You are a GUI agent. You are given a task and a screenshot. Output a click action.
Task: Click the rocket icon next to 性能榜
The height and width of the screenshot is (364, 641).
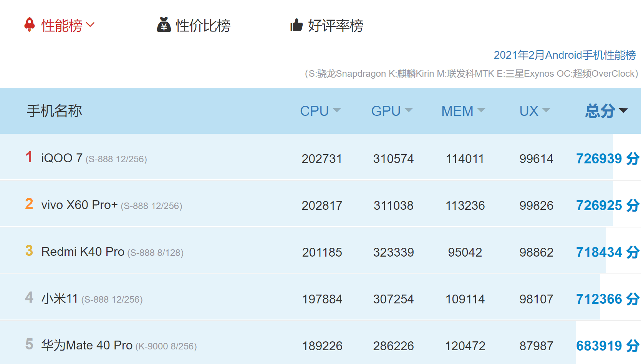click(30, 25)
